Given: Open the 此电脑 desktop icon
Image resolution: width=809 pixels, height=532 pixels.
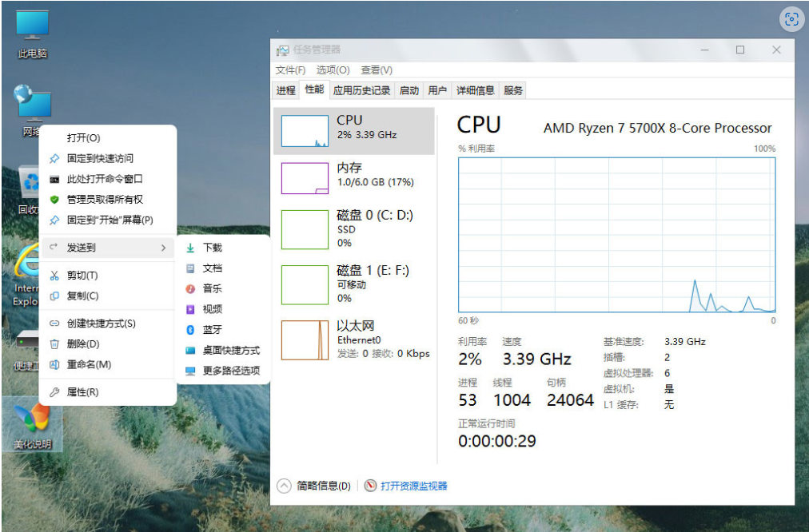Looking at the screenshot, I should pos(32,34).
